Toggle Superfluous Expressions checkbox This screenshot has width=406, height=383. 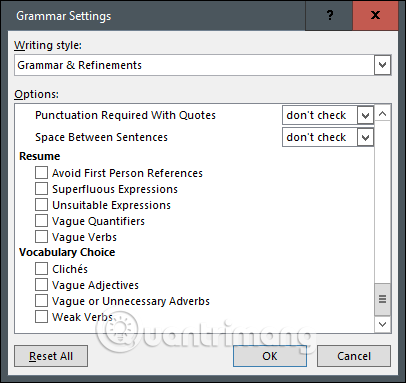(41, 189)
